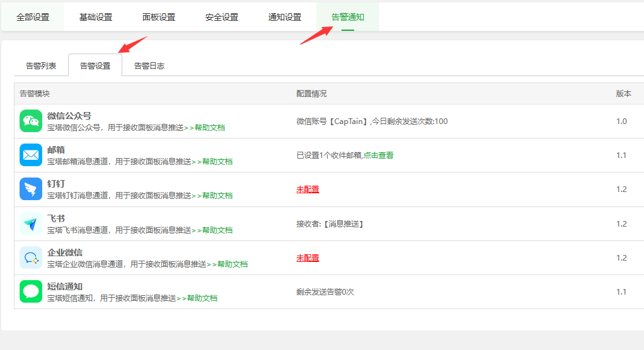
Task: Open the 安全设置 top tab
Action: coord(222,17)
